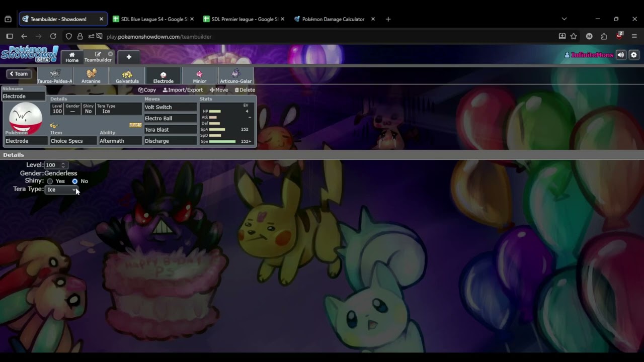This screenshot has height=362, width=644.
Task: Open the Showdown settings gear
Action: click(634, 55)
